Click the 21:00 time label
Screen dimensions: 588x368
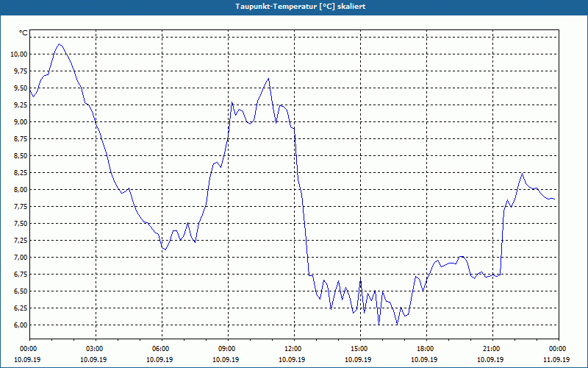click(492, 349)
